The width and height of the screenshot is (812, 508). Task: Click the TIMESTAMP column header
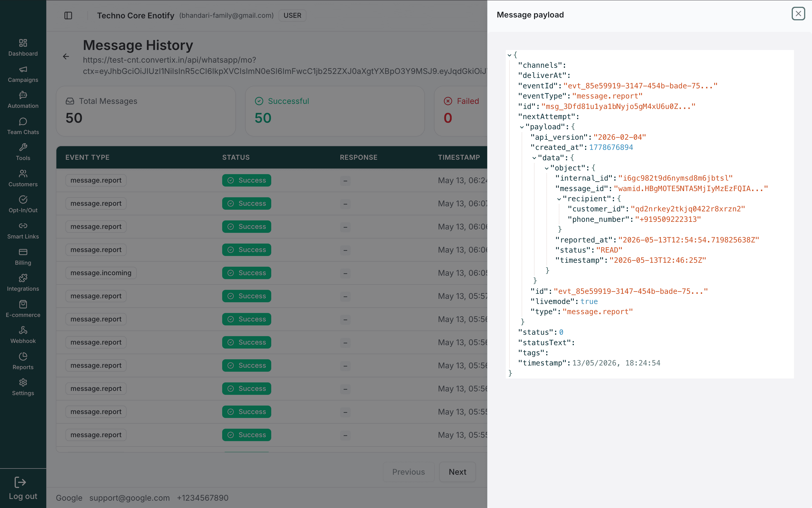[459, 157]
